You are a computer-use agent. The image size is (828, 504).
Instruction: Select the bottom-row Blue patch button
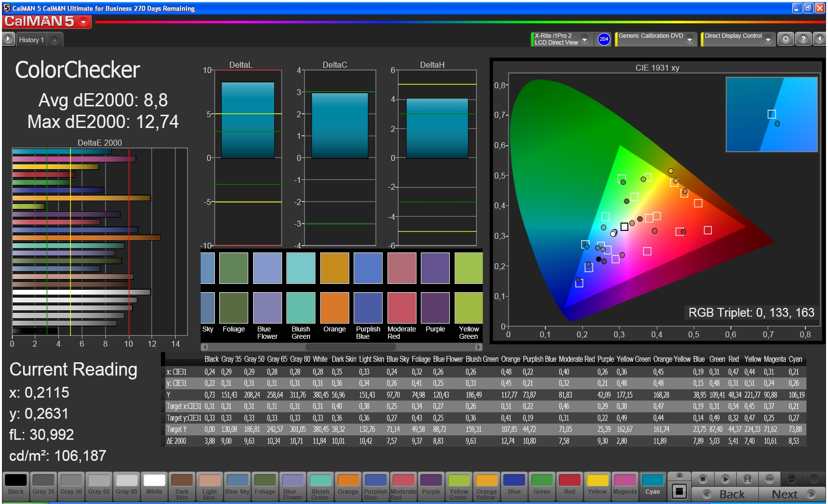514,486
